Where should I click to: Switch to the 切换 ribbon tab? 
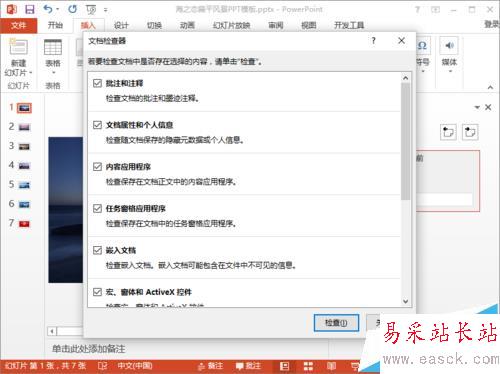154,25
